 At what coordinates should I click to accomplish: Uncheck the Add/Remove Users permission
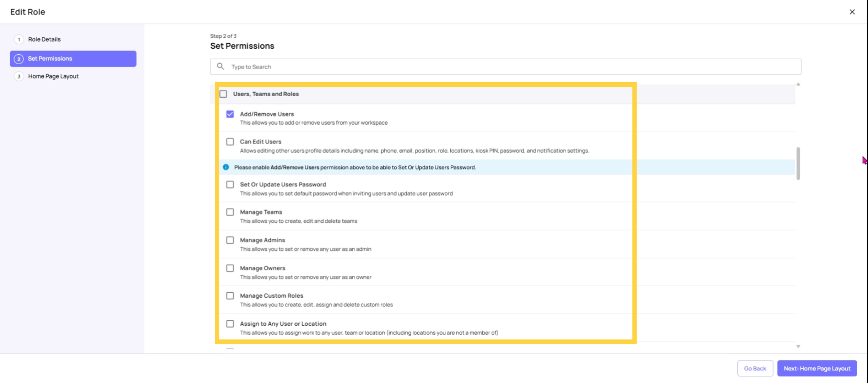coord(230,114)
